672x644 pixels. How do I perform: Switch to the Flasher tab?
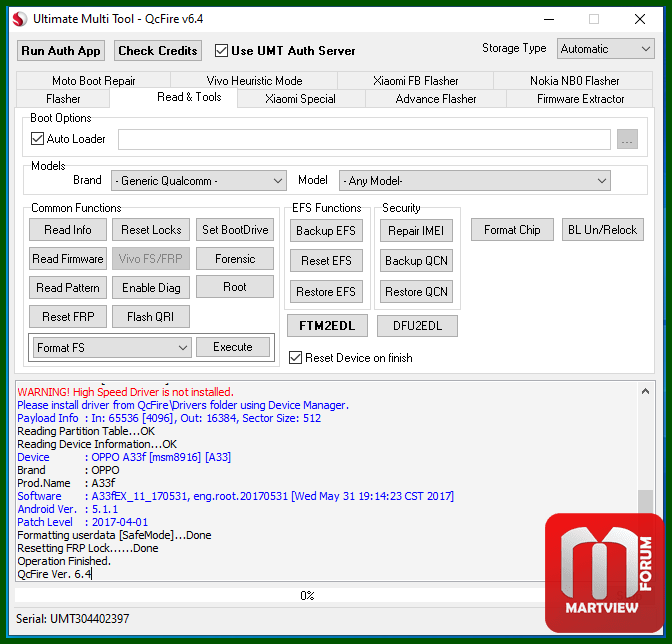coord(63,99)
